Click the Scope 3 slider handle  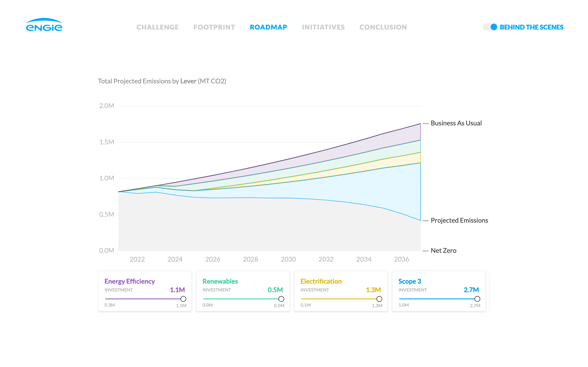[x=478, y=299]
